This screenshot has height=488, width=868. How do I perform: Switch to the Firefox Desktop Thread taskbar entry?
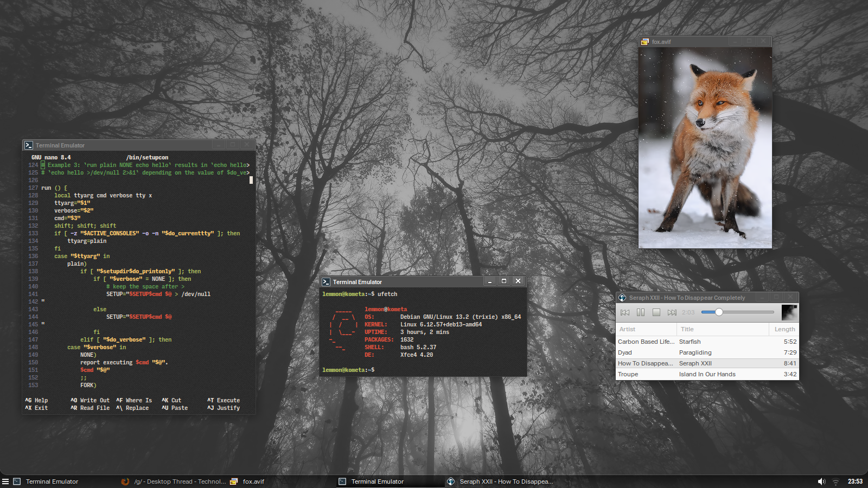point(173,481)
